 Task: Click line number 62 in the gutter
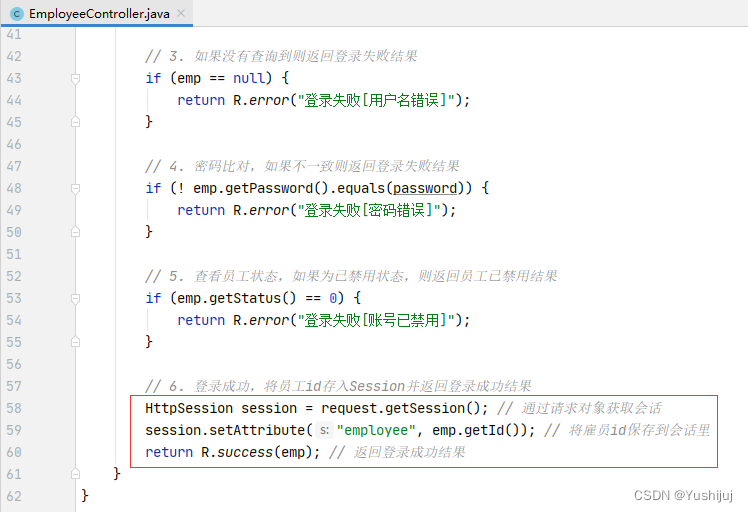click(14, 496)
